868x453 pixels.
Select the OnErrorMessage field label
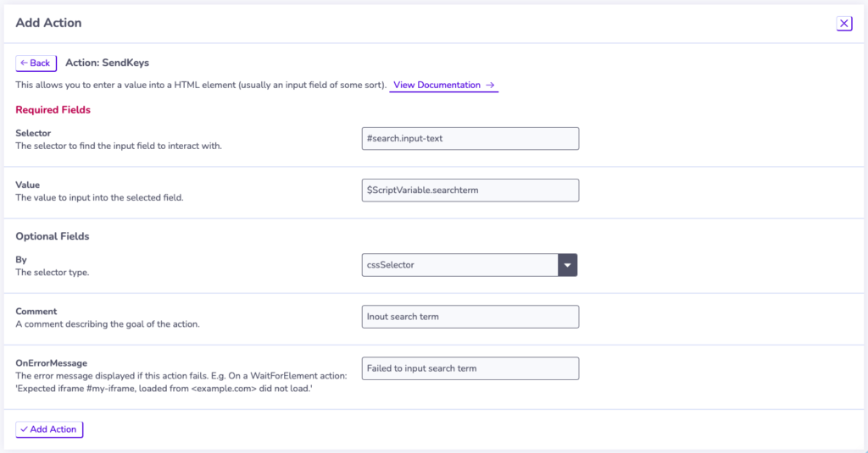[x=52, y=363]
